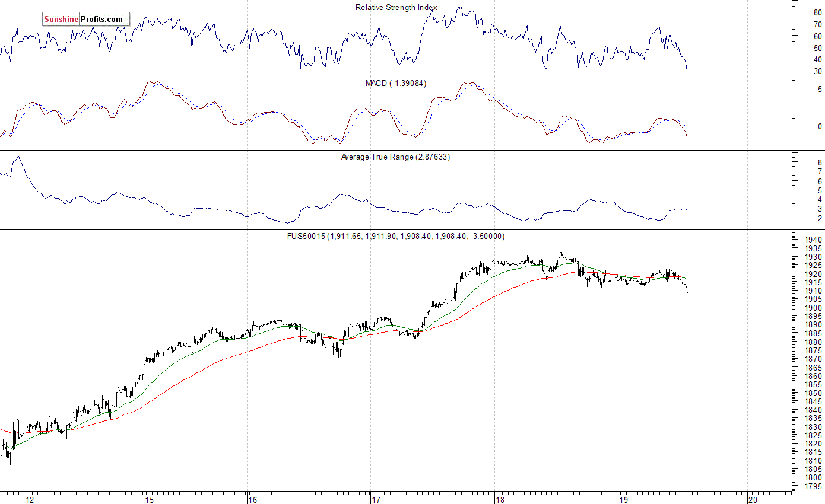Image resolution: width=825 pixels, height=504 pixels.
Task: Select date label 19 on the time axis
Action: pyautogui.click(x=624, y=499)
